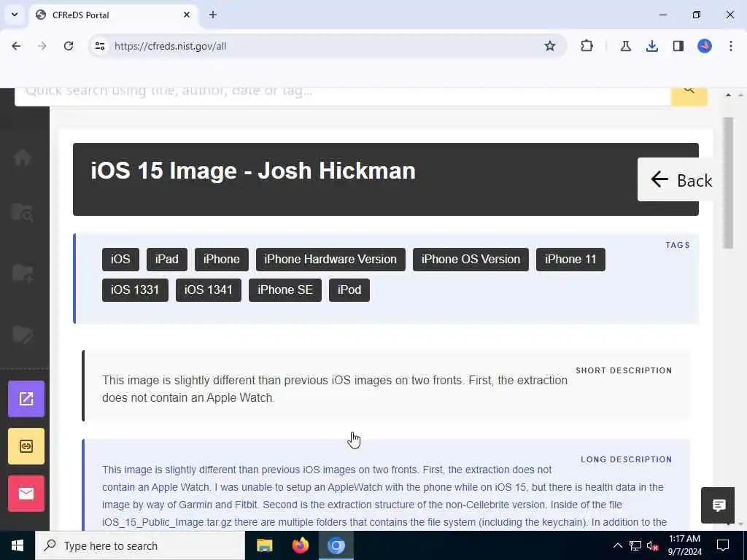747x560 pixels.
Task: Open File Explorer from taskbar
Action: [264, 545]
